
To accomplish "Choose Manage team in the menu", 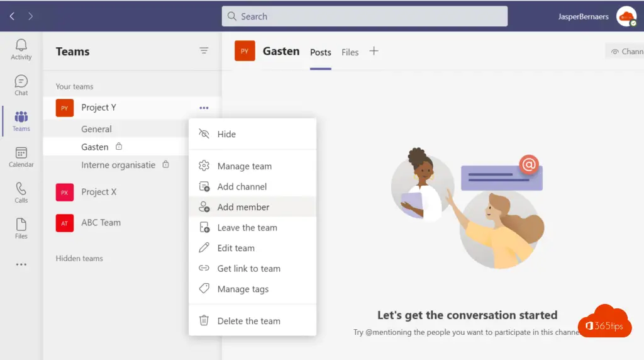I will [x=244, y=166].
